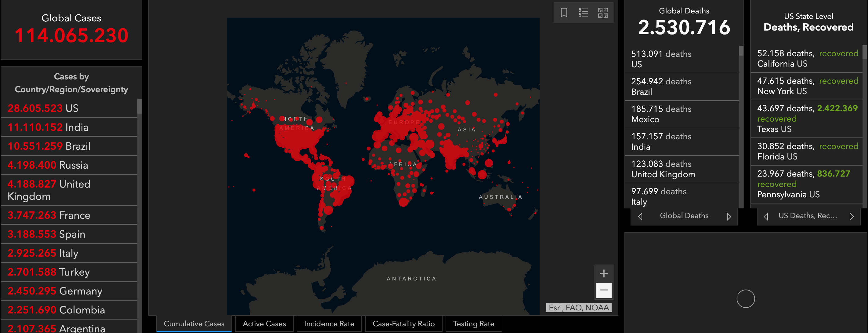Open the Case-Fatality Ratio tab

point(403,324)
